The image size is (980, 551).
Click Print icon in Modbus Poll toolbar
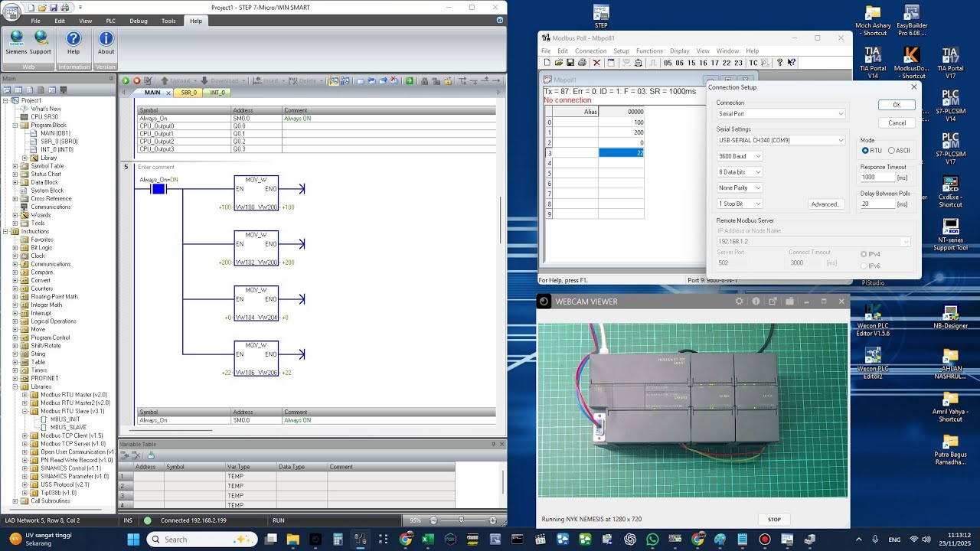[x=583, y=63]
